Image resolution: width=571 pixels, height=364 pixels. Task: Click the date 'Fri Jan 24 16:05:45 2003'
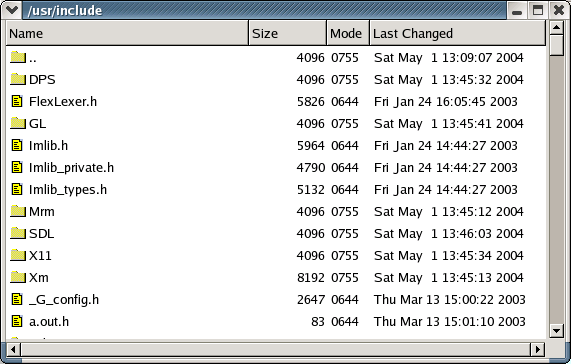coord(446,102)
